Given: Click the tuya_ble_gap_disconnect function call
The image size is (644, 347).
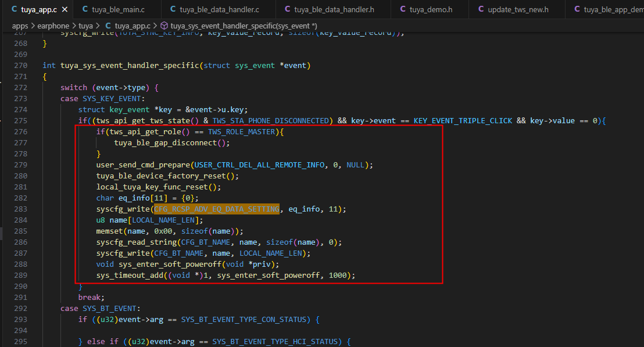Looking at the screenshot, I should [166, 143].
